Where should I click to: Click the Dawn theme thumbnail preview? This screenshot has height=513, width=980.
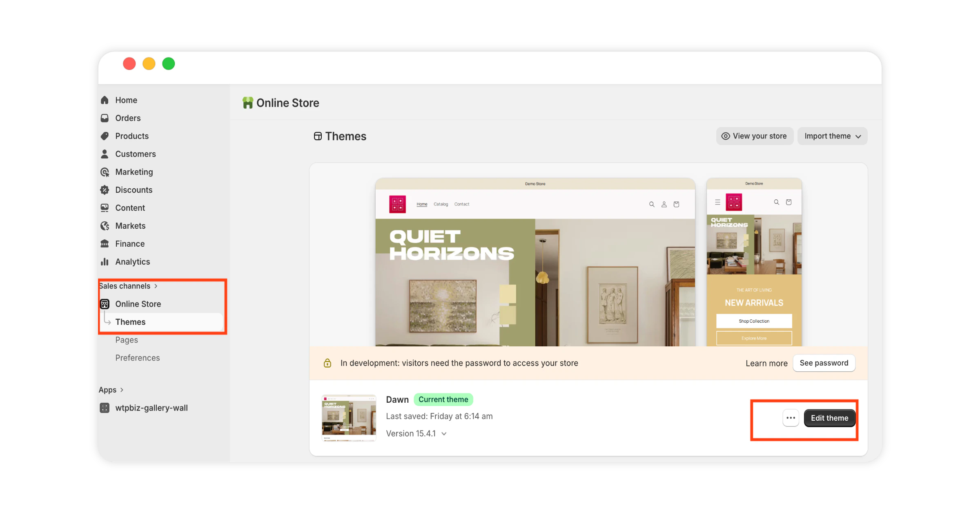349,418
